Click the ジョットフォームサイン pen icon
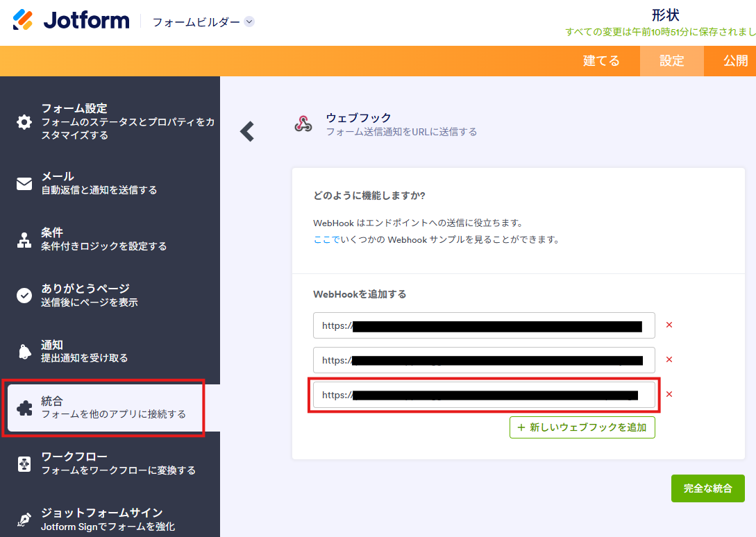The width and height of the screenshot is (756, 537). pos(24,520)
